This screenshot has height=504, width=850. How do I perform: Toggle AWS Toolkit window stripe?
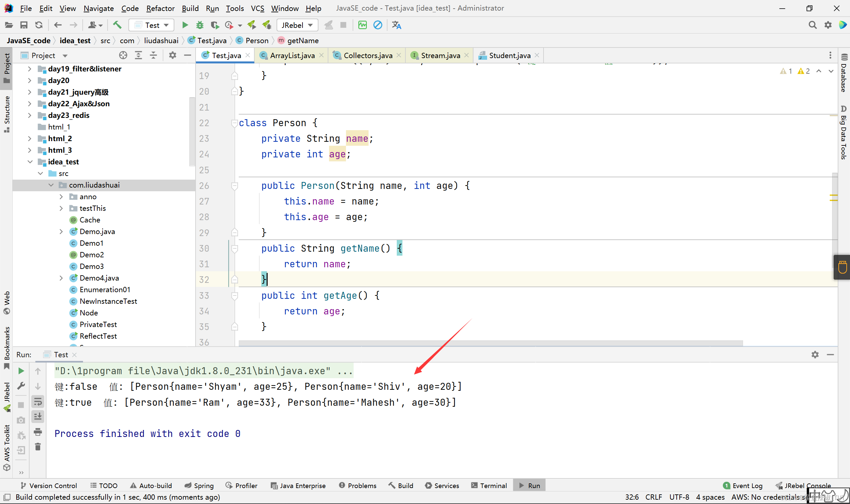tap(6, 448)
